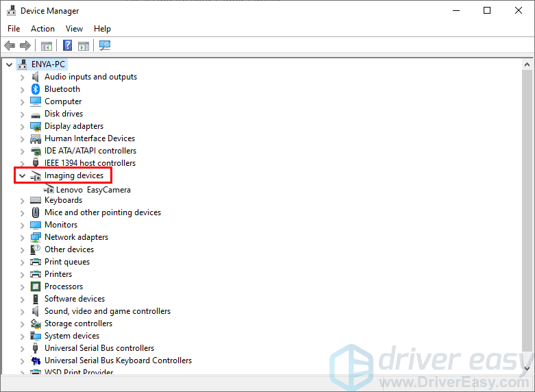The width and height of the screenshot is (535, 392).
Task: Expand the Network adapters category
Action: [22, 237]
